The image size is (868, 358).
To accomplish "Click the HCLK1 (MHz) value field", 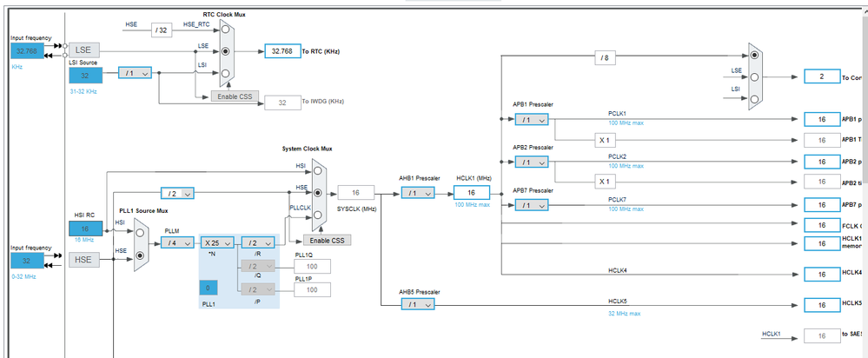I will [x=472, y=193].
